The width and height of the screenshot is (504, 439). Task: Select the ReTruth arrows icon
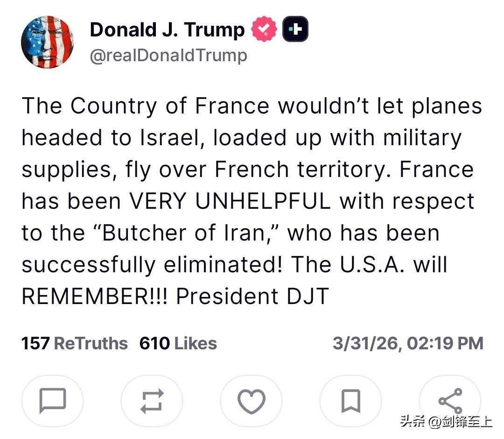[152, 401]
